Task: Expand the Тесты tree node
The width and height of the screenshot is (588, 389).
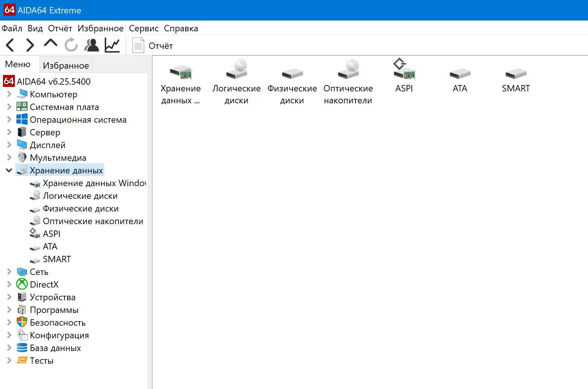Action: tap(9, 360)
